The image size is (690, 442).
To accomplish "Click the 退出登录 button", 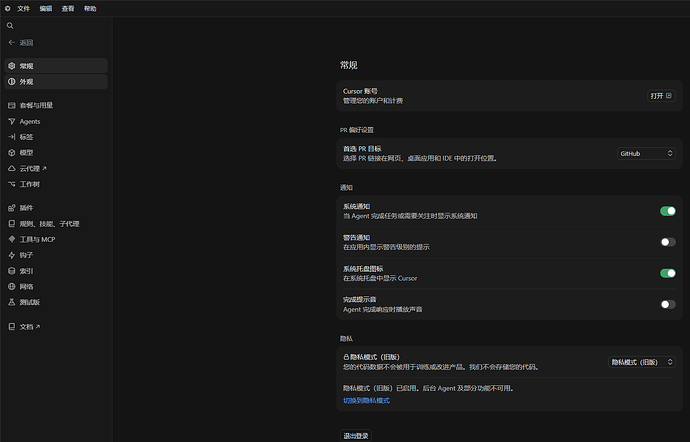I will click(x=356, y=436).
